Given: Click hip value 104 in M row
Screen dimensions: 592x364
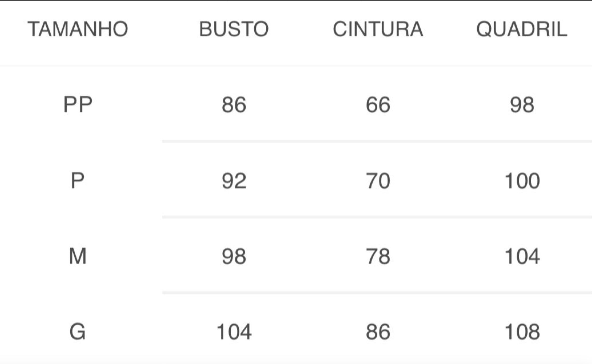Looking at the screenshot, I should [522, 257].
